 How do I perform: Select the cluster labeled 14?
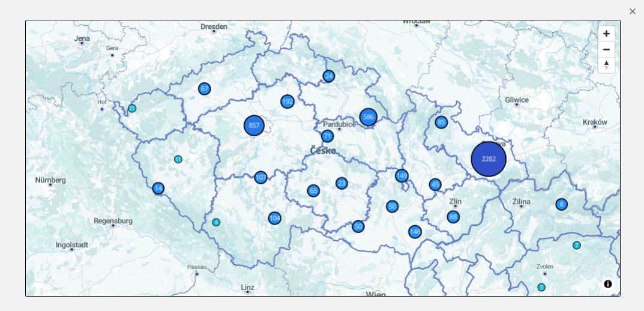pyautogui.click(x=158, y=189)
